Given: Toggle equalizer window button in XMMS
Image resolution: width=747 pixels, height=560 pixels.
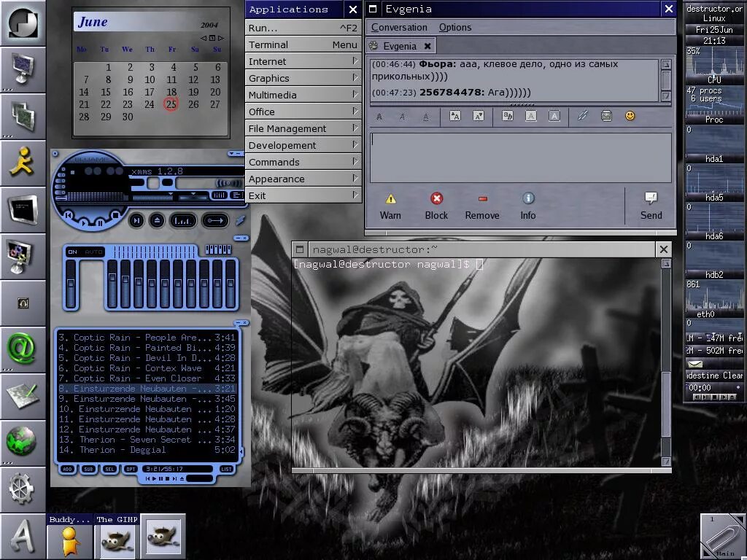Looking at the screenshot, I should [220, 195].
